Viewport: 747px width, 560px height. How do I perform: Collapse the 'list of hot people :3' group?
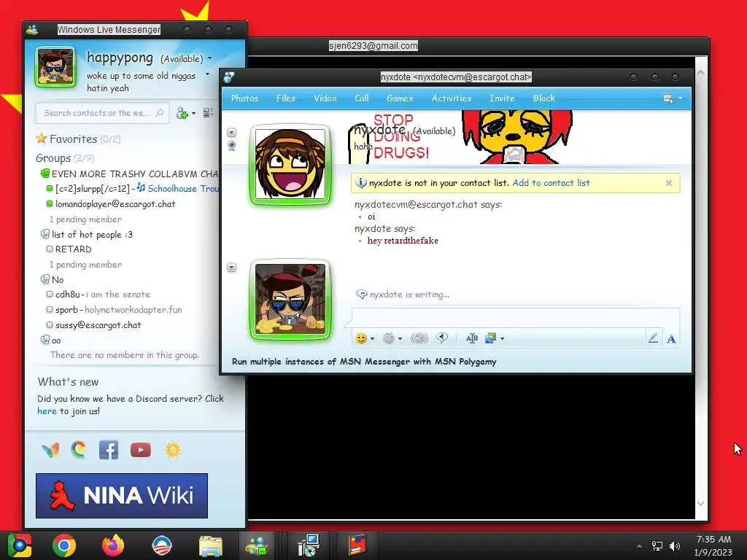[x=45, y=234]
